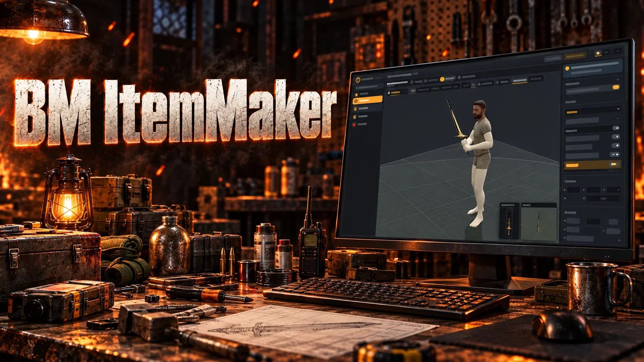Click the orange button in the monitor's top bar
644x362 pixels.
tap(575, 56)
